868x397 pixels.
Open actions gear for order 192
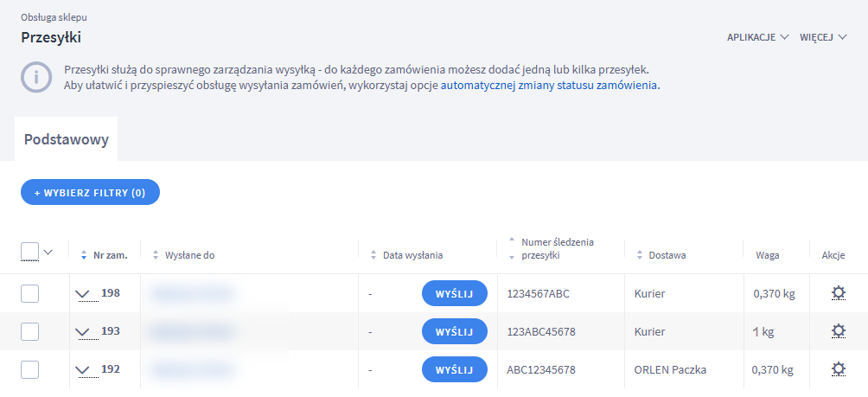point(837,369)
